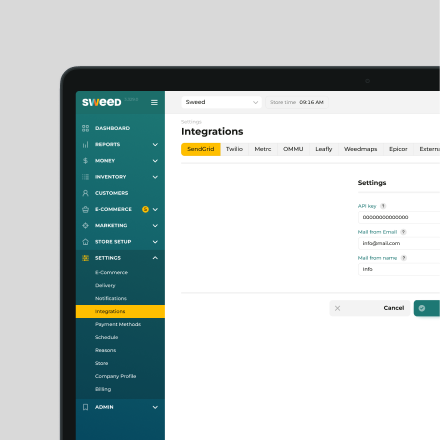
Task: Switch to the Twilio tab
Action: pos(234,149)
